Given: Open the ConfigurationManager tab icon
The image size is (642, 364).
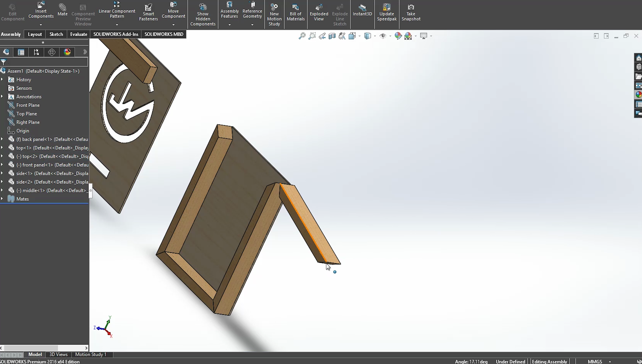Looking at the screenshot, I should (x=36, y=52).
